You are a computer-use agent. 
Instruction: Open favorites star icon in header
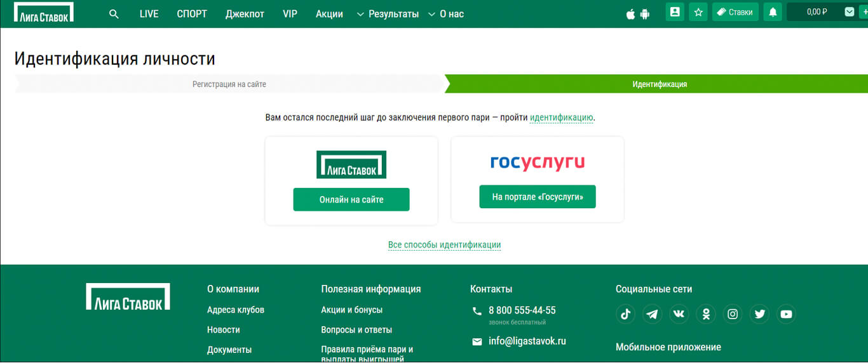click(x=698, y=12)
